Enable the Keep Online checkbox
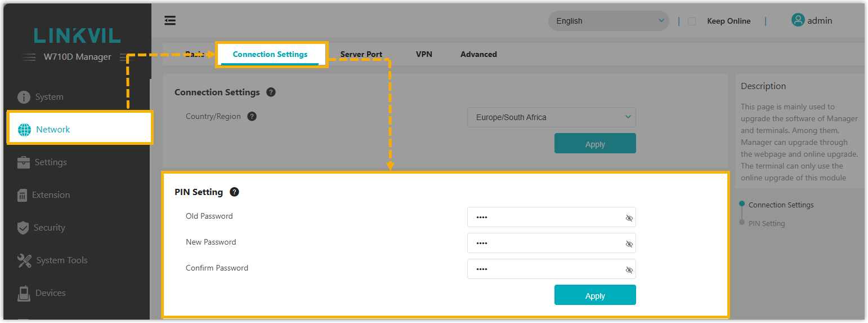The image size is (868, 323). tap(692, 21)
